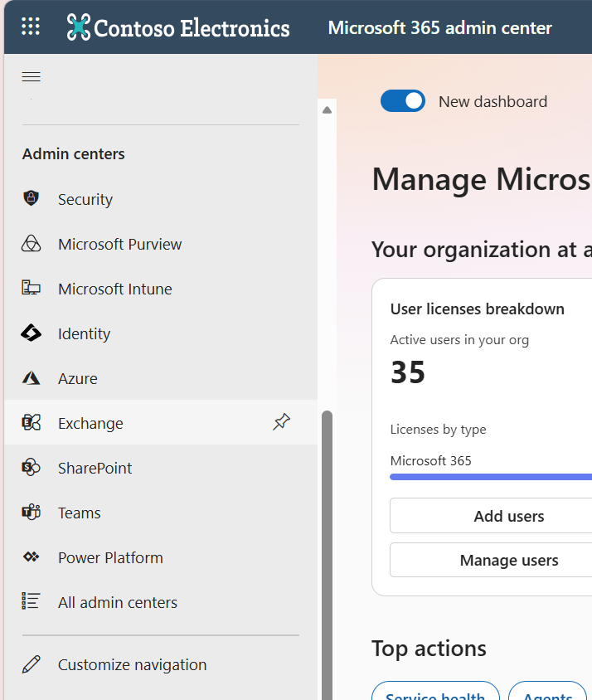The image size is (592, 700).
Task: Click the All admin centers list icon
Action: click(32, 601)
